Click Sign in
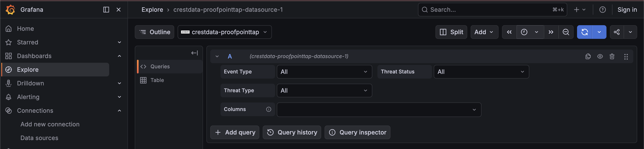The width and height of the screenshot is (644, 149). (x=627, y=10)
